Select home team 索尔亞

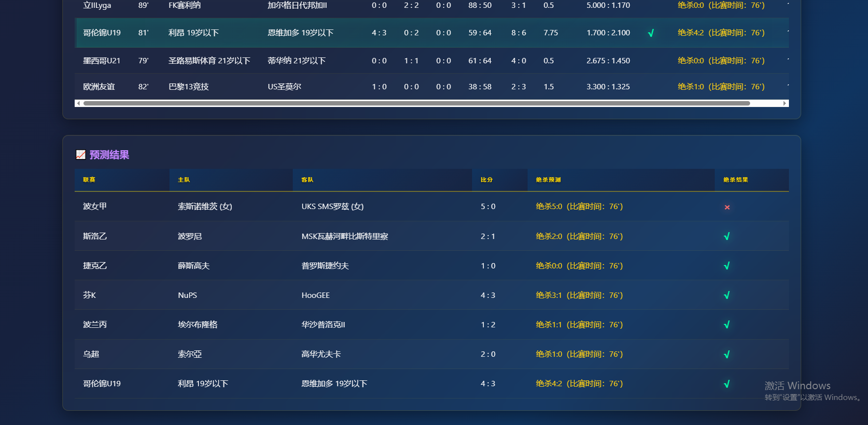[x=190, y=354]
